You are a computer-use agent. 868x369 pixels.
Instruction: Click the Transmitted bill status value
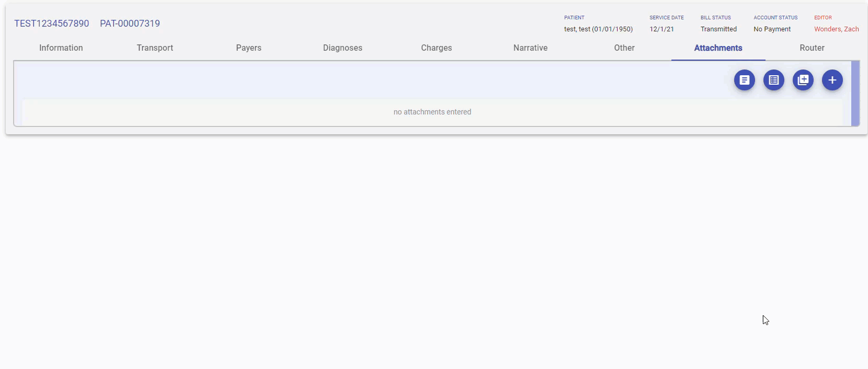(718, 29)
